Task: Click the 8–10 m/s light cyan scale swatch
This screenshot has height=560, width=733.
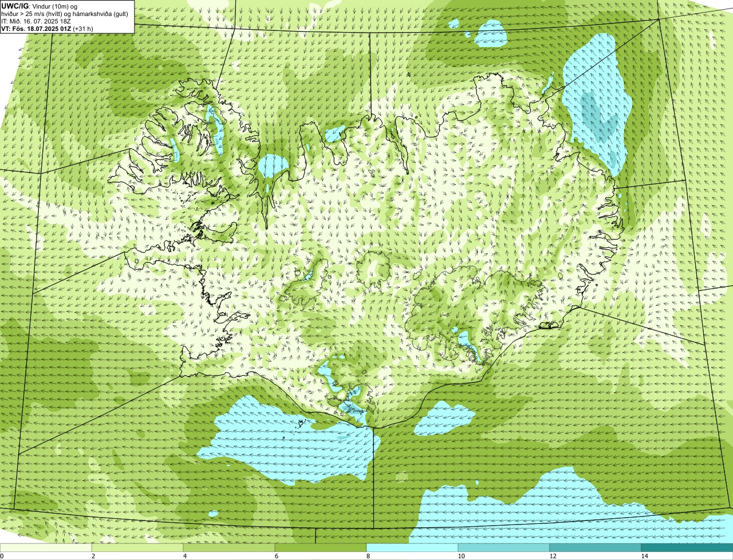Action: [412, 548]
